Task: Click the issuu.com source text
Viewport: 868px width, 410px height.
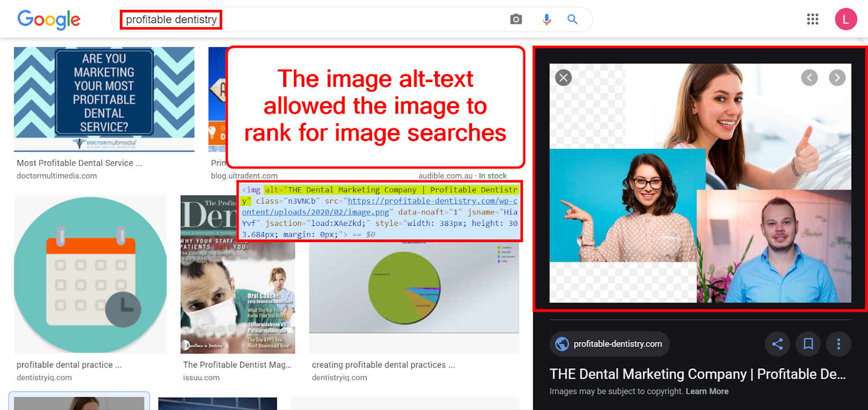Action: 201,377
